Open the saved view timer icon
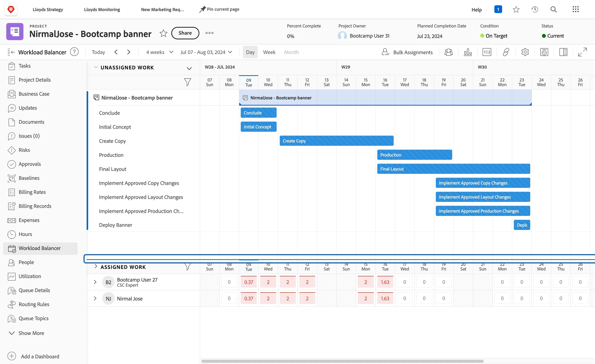595x364 pixels. (544, 52)
